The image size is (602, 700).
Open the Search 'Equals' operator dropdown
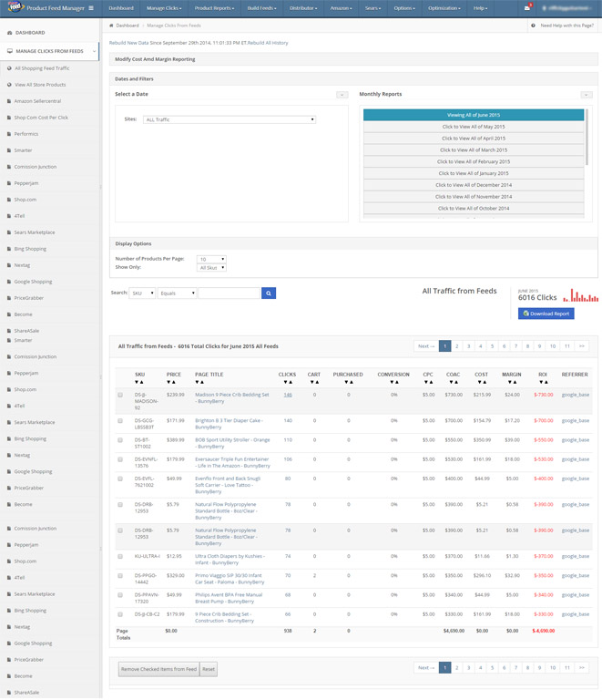pos(177,293)
